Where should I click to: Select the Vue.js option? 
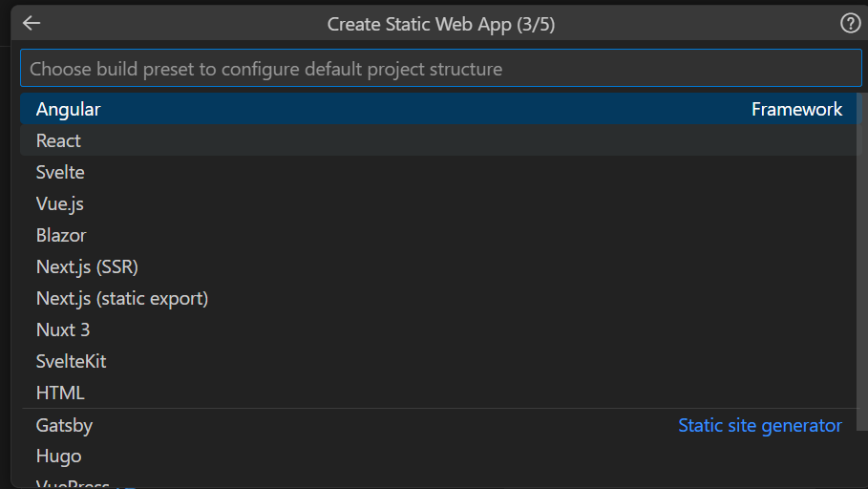pos(60,204)
